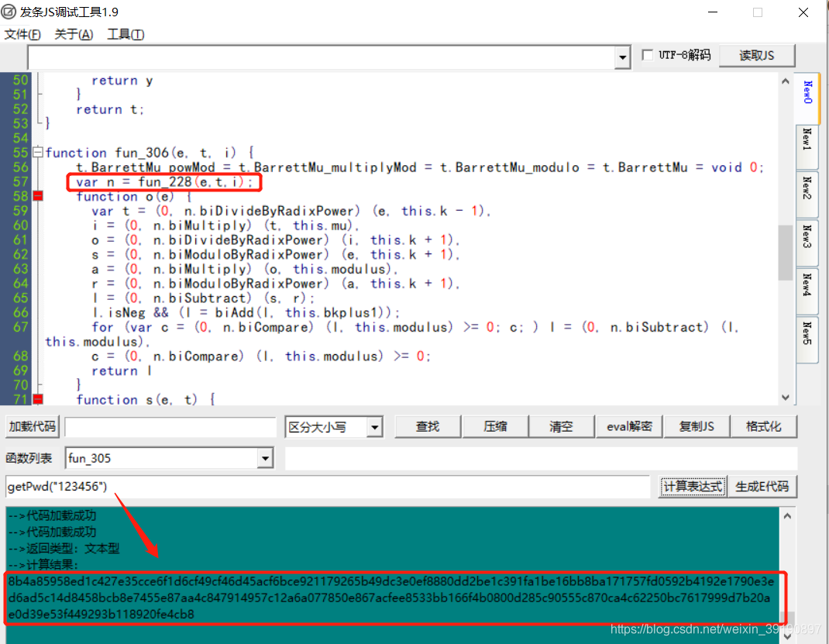Click the hash result text starting 8b4a85958
This screenshot has height=644, width=829.
click(x=390, y=598)
